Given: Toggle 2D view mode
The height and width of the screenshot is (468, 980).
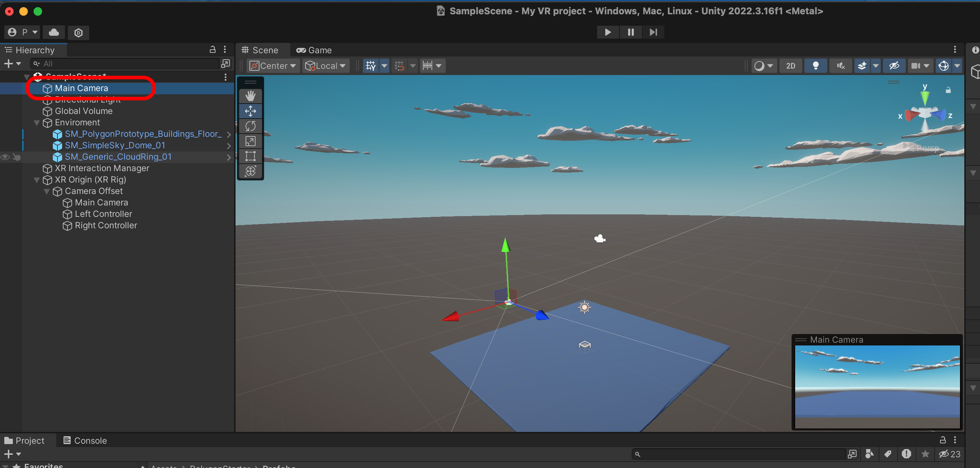Looking at the screenshot, I should point(790,66).
